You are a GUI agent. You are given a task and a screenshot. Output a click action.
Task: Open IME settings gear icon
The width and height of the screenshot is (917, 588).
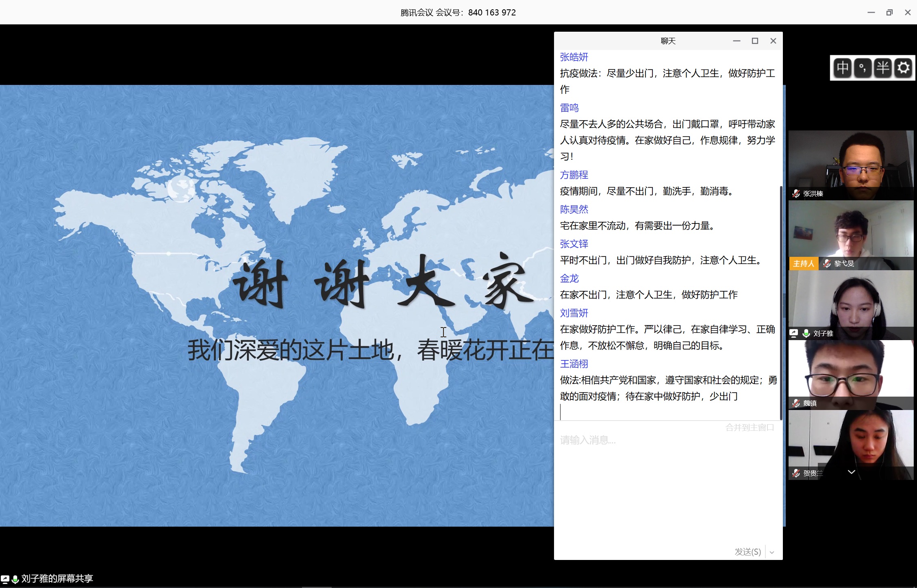(x=903, y=67)
